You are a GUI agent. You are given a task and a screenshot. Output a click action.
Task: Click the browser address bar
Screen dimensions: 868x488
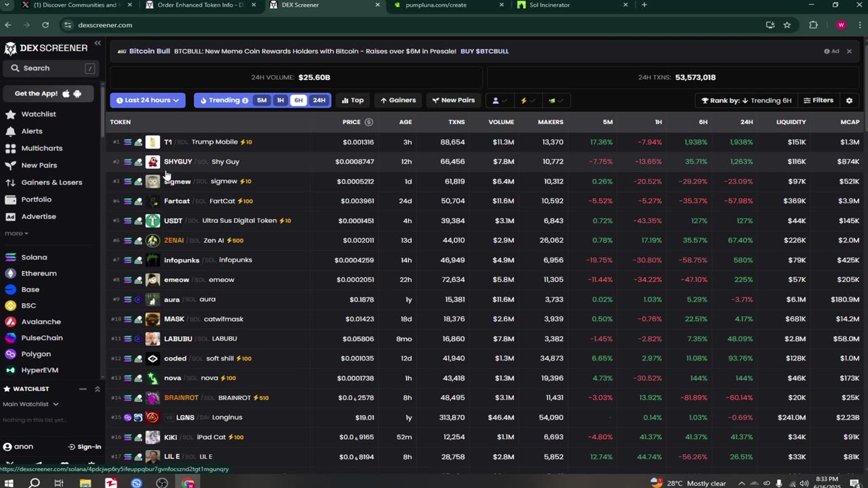(414, 25)
